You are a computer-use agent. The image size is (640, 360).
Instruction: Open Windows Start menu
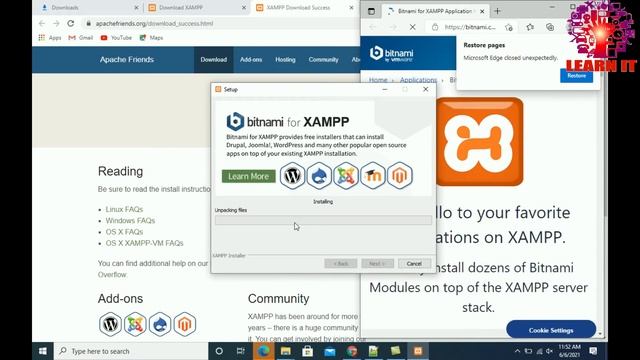click(42, 351)
